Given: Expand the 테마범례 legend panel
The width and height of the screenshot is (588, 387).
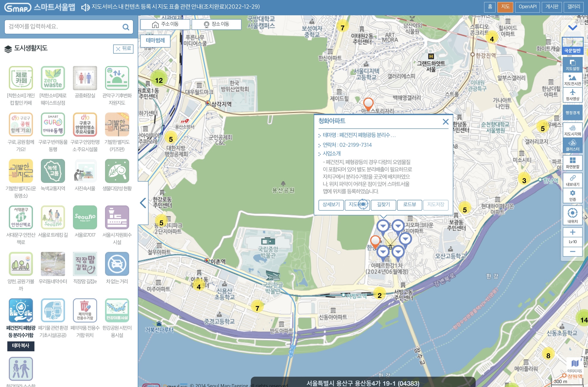Looking at the screenshot, I should (x=155, y=40).
